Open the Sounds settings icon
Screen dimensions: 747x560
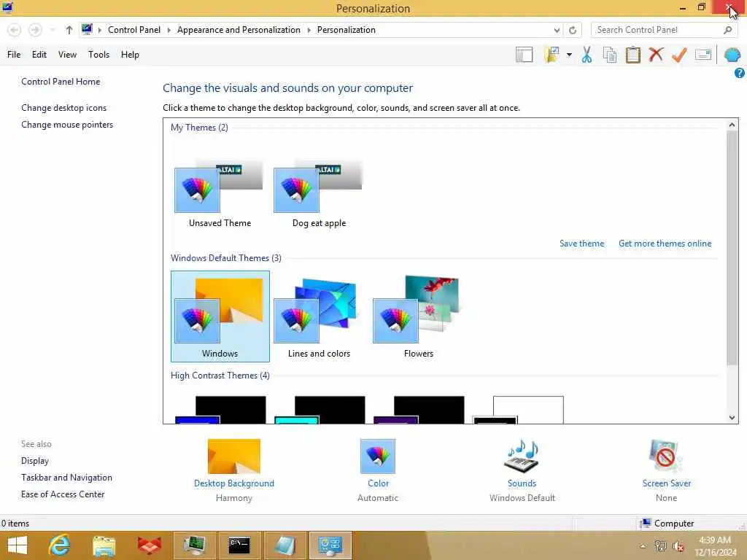[x=522, y=456]
